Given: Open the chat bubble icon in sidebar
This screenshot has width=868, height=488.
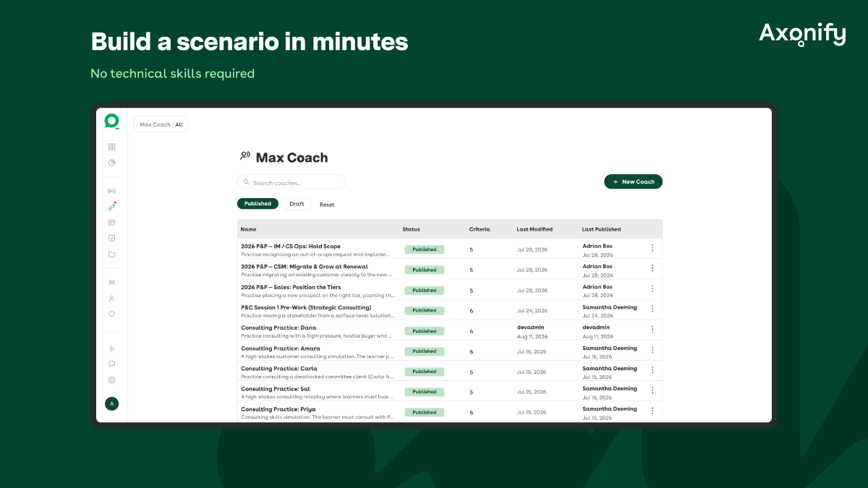Looking at the screenshot, I should [111, 364].
